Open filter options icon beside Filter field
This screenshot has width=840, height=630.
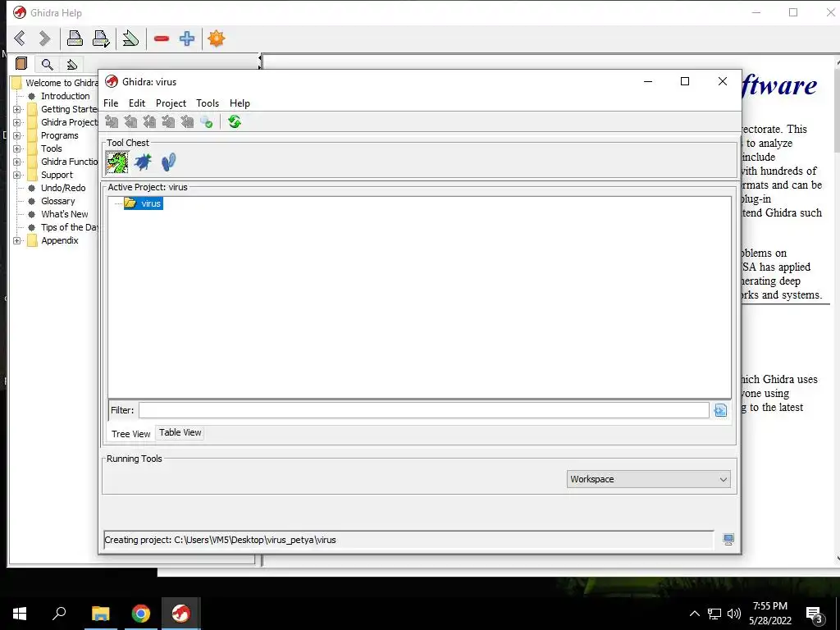point(720,410)
